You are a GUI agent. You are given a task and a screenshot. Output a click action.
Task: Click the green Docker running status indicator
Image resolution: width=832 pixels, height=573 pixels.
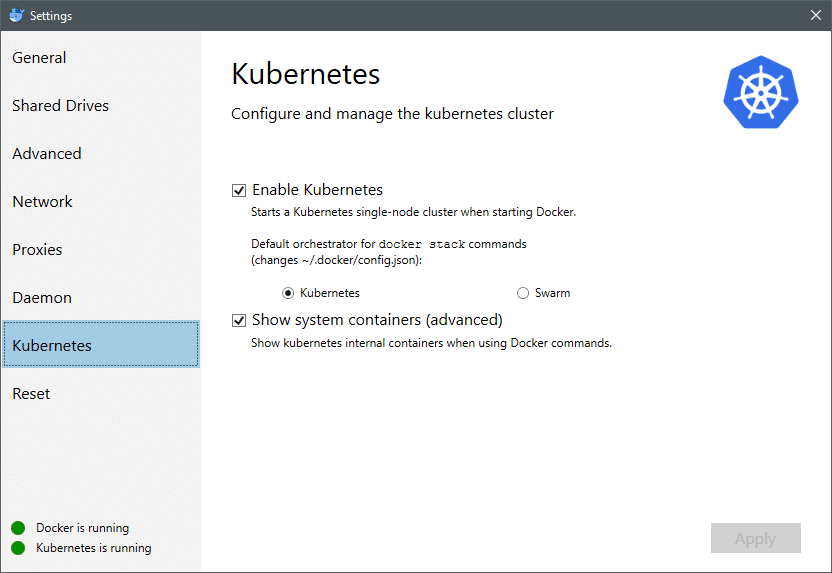click(18, 528)
